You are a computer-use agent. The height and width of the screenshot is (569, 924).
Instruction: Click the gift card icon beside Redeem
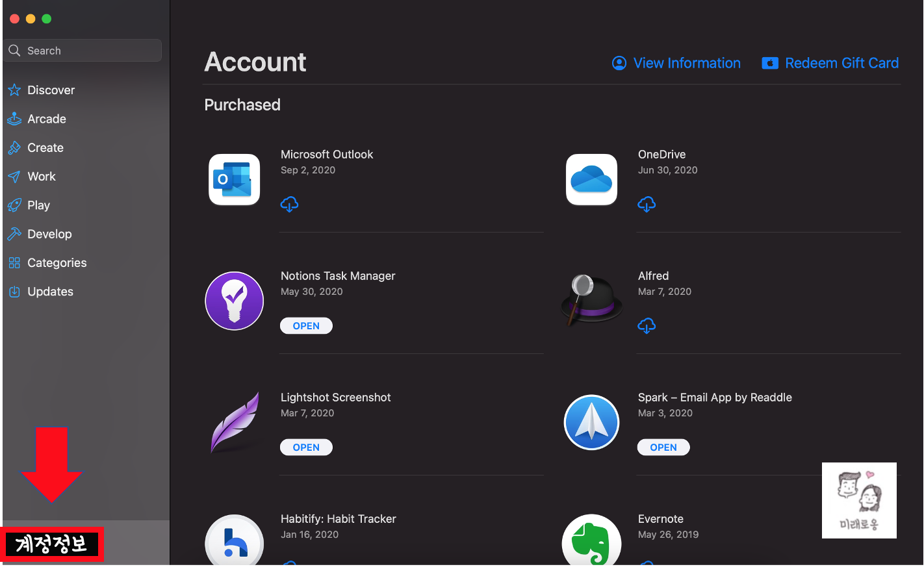click(770, 63)
